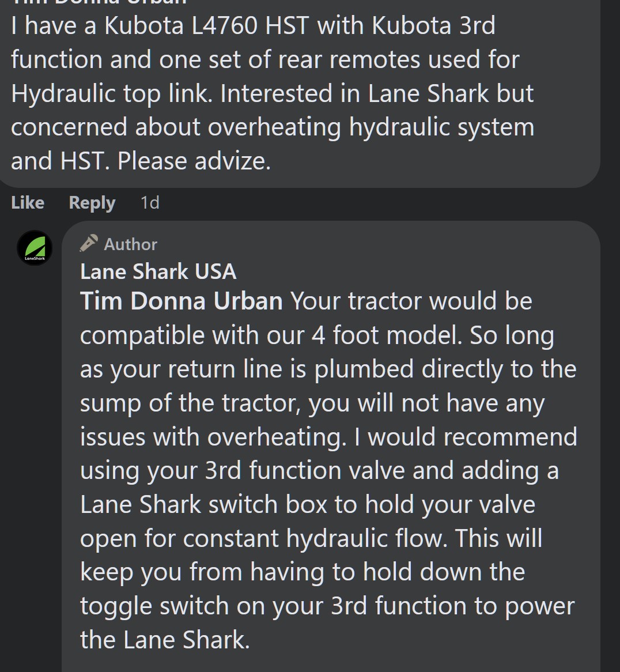
Task: Click the 'Hydraulic top link' phrase
Action: coord(111,93)
